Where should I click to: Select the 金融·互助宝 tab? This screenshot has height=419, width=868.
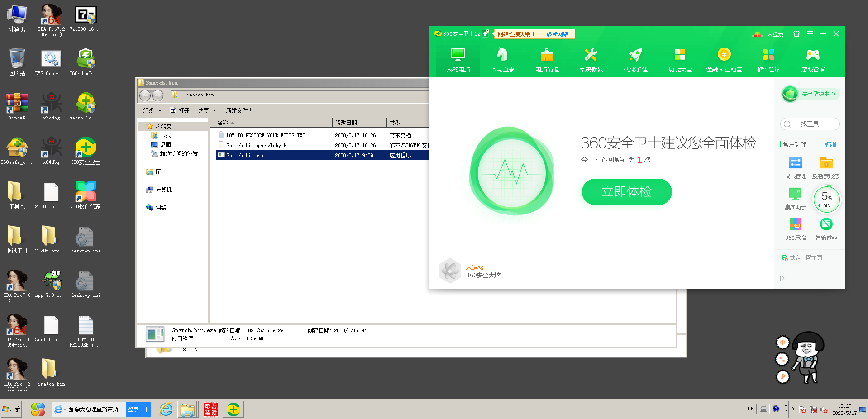(724, 59)
